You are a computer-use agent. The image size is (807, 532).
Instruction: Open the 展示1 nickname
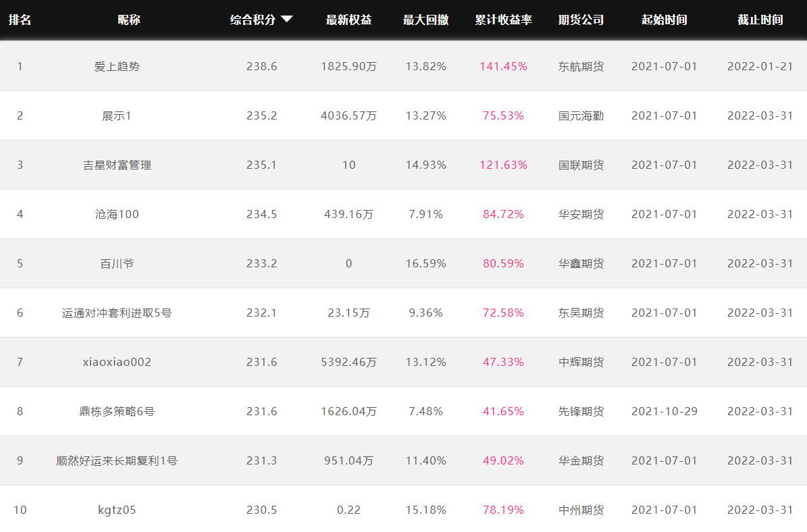117,115
